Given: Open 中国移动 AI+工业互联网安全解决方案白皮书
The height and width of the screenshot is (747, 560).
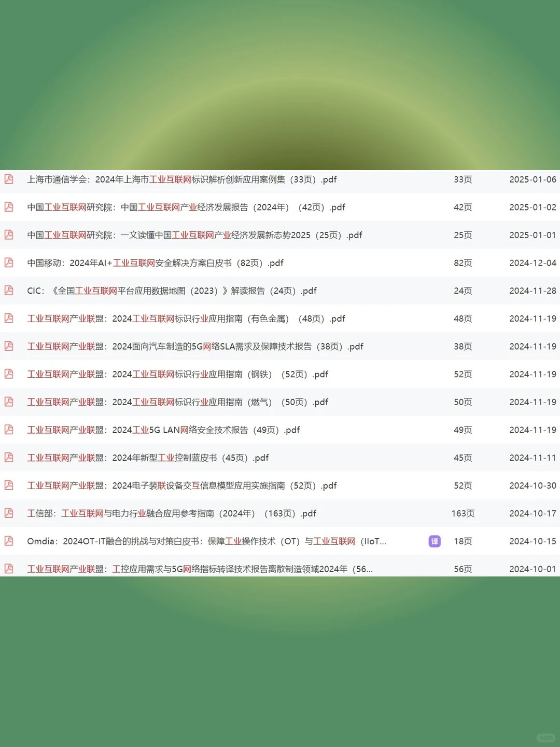Looking at the screenshot, I should pos(155,263).
